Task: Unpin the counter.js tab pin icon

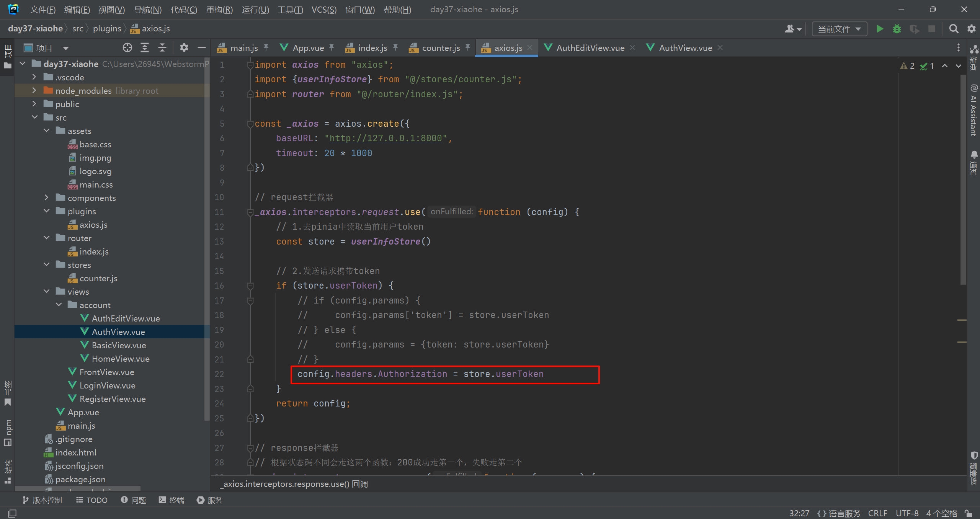Action: coord(468,47)
